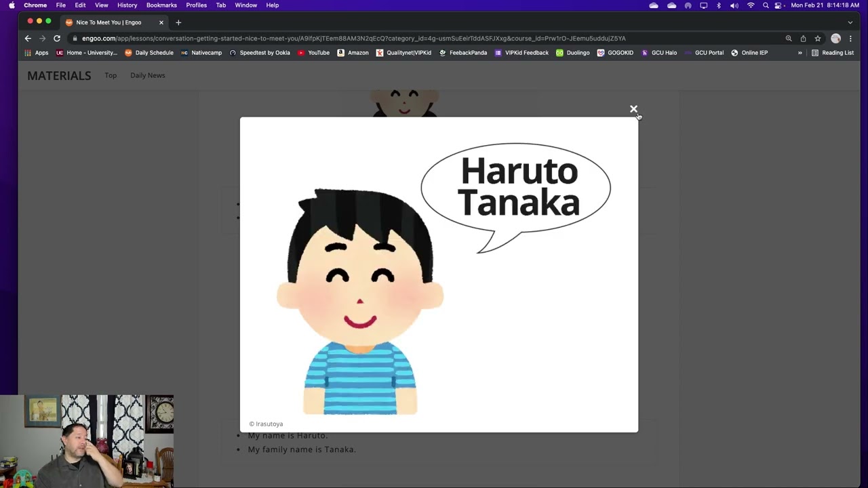The height and width of the screenshot is (488, 868).
Task: Click the address bar URL
Action: (353, 39)
